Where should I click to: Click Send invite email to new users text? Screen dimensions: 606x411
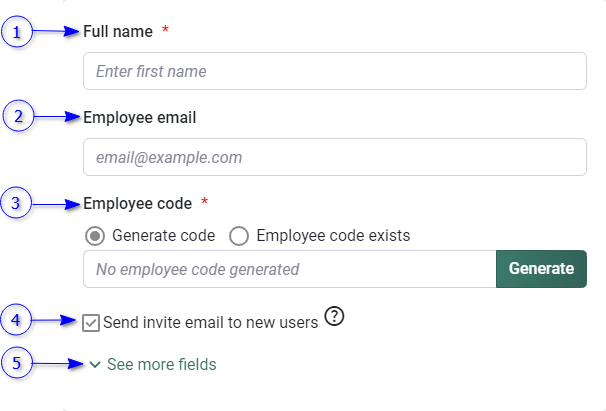(210, 322)
